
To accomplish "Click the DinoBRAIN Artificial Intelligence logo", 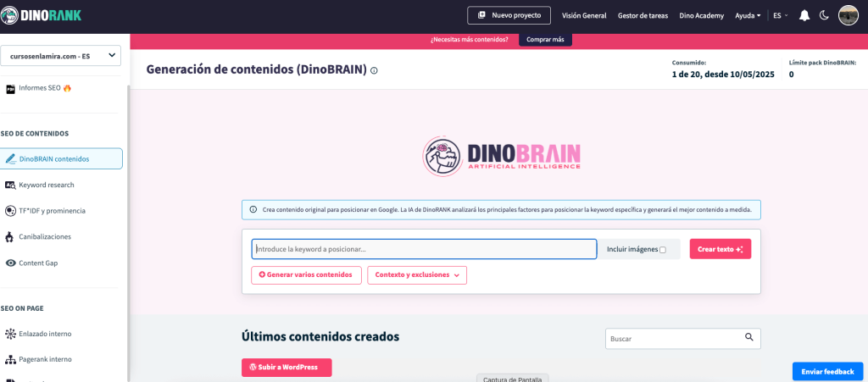I will [502, 157].
